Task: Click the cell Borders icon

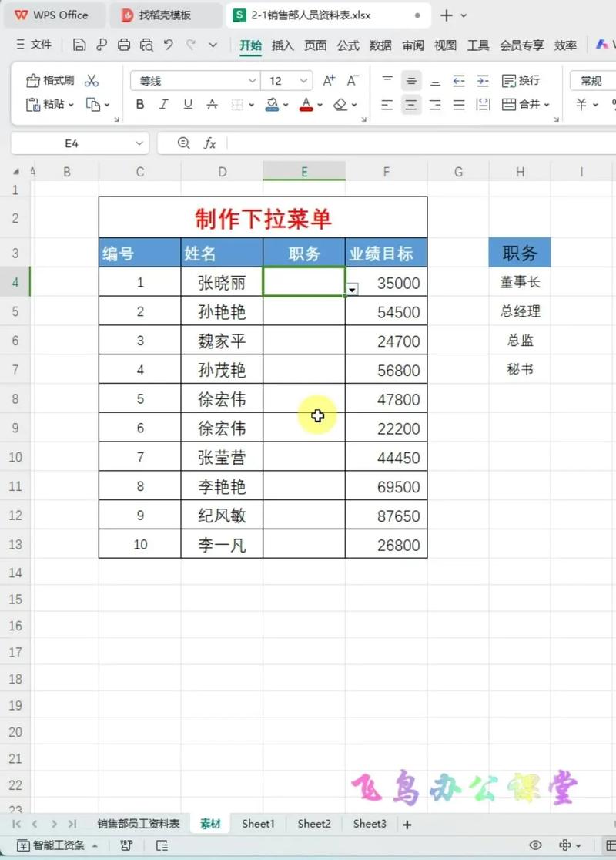Action: point(237,104)
